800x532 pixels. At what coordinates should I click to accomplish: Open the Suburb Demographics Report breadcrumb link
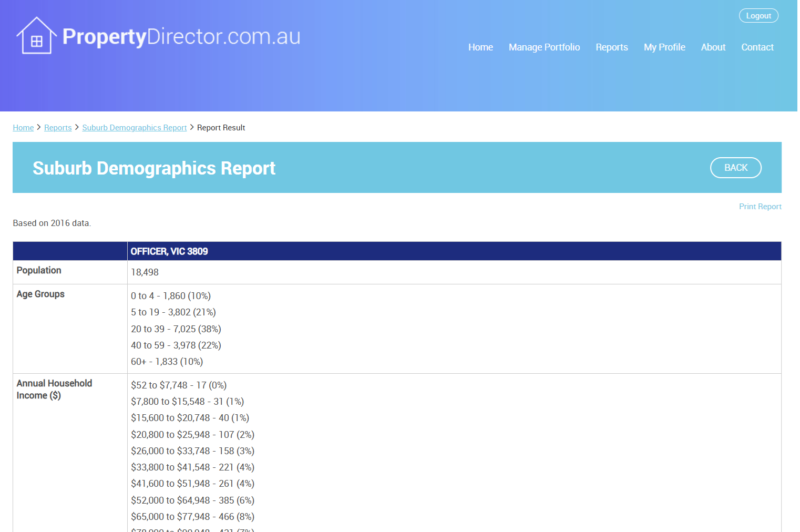pyautogui.click(x=134, y=128)
